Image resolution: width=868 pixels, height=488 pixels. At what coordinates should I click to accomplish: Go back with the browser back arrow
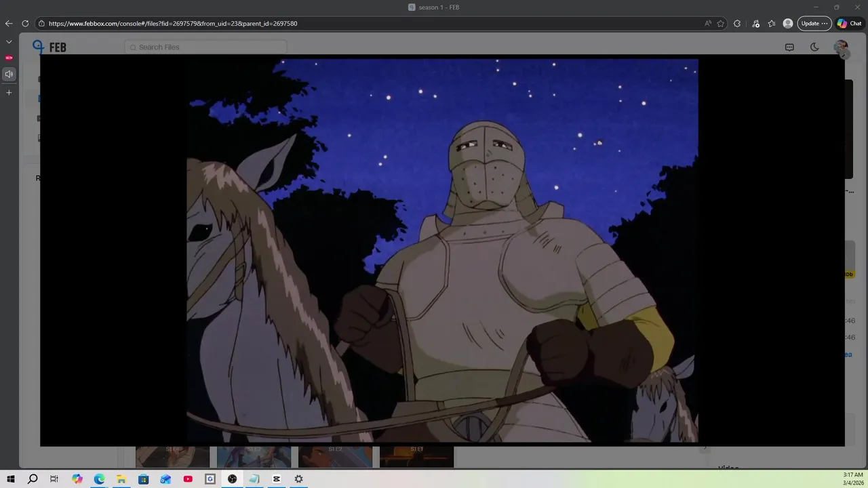[9, 23]
